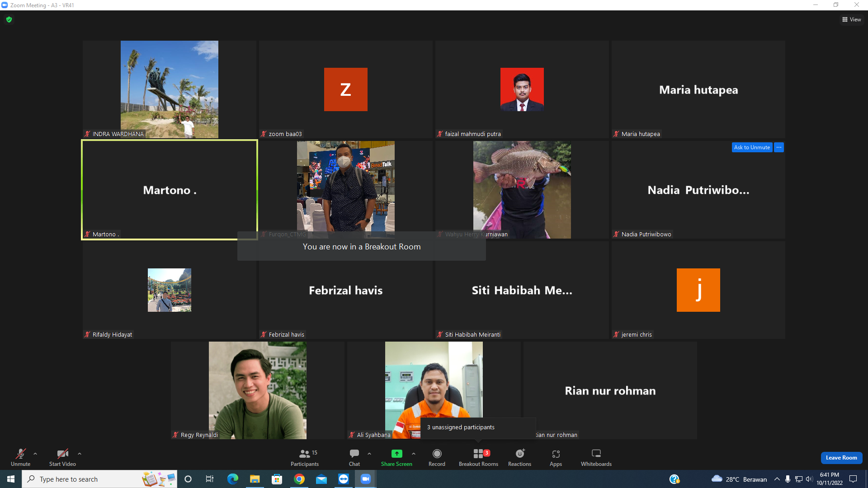868x488 pixels.
Task: Select the Febrizal havis participant tile
Action: tap(346, 290)
